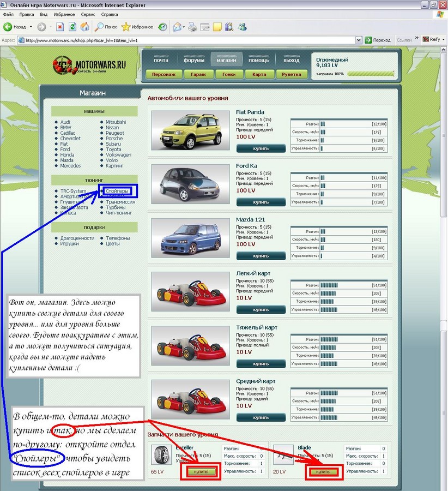Open the Volkswagen cars link

click(x=118, y=155)
